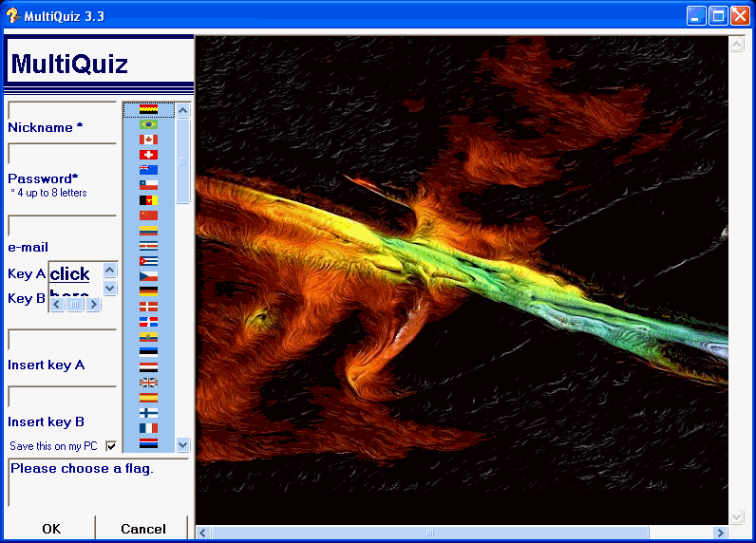
Task: Select the France flag
Action: 148,428
